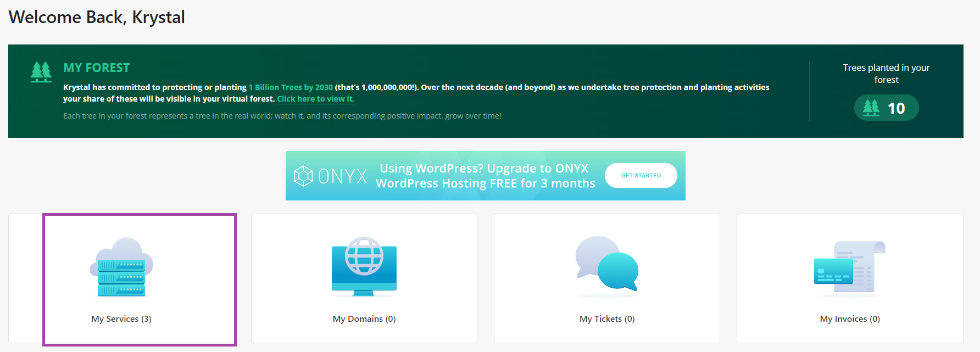
Task: Follow the 'Click here to view it.' link
Action: coord(316,99)
